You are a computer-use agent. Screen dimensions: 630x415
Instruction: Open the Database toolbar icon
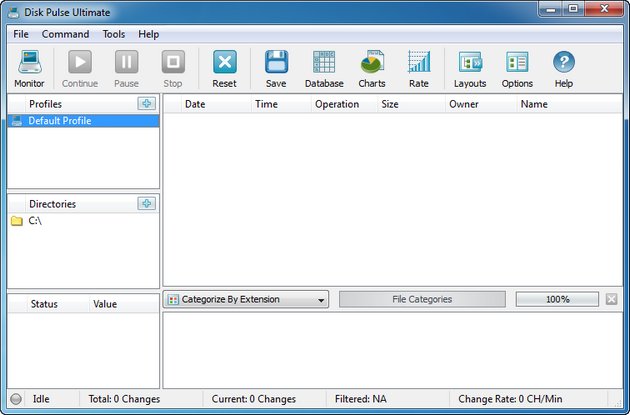(324, 68)
